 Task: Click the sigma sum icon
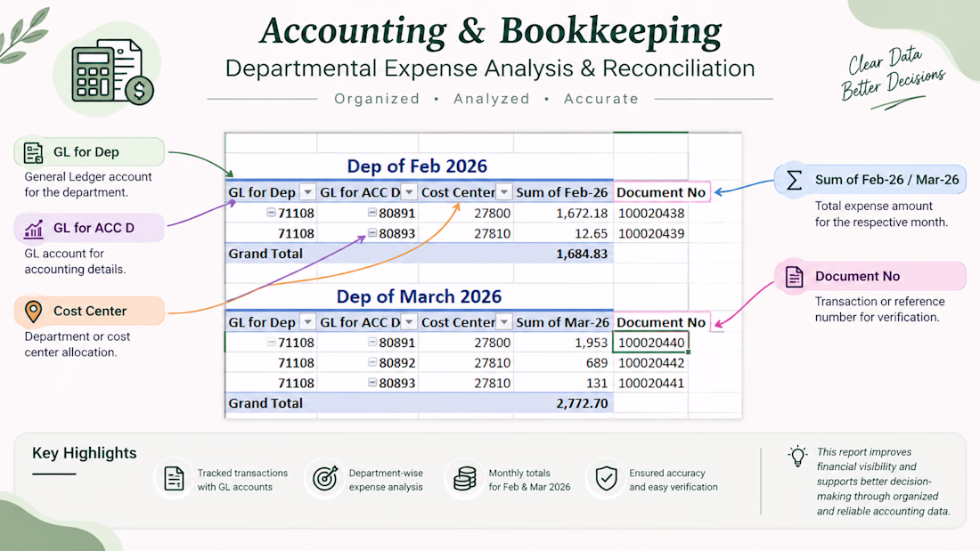[794, 181]
